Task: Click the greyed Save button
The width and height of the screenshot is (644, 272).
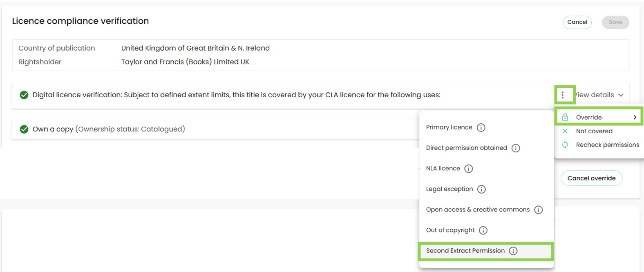Action: pos(615,22)
